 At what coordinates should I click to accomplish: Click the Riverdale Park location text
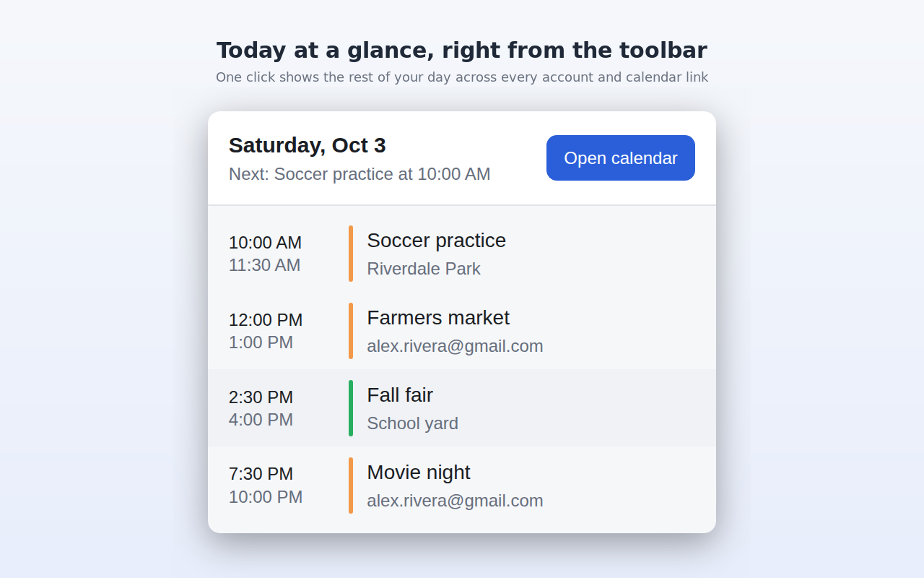coord(424,269)
